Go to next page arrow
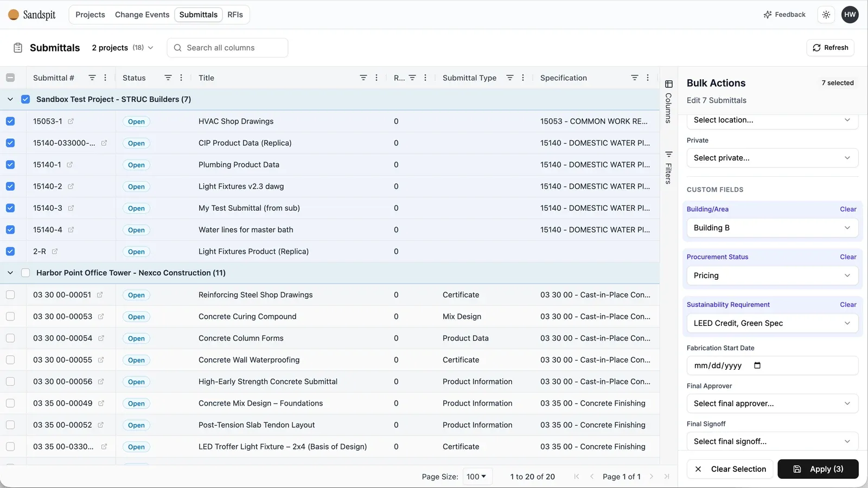 (x=652, y=477)
